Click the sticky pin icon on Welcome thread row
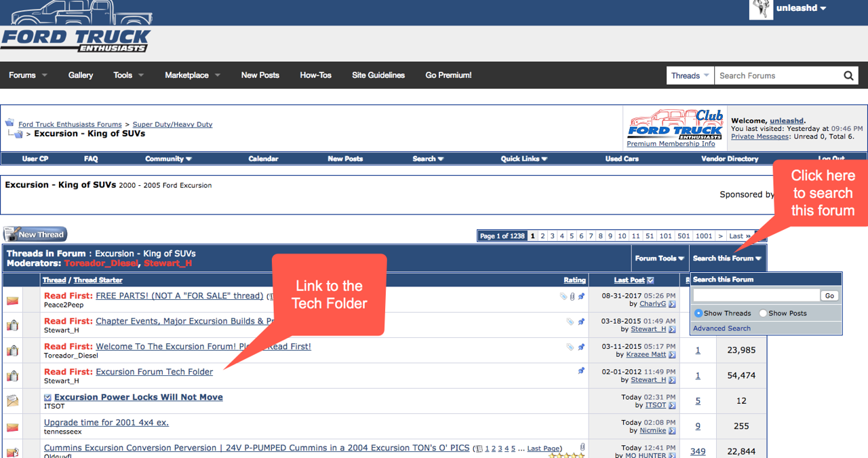Screen dimensions: 868x458 tap(581, 347)
